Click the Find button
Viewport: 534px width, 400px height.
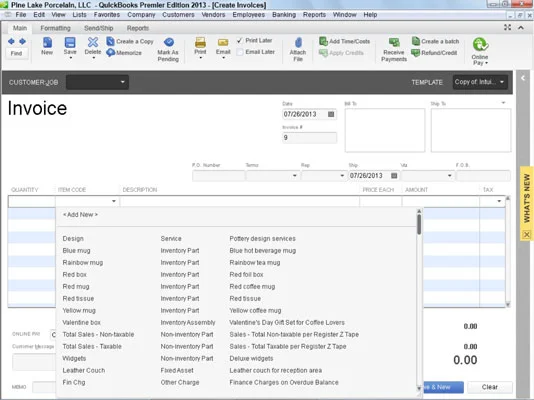point(16,53)
